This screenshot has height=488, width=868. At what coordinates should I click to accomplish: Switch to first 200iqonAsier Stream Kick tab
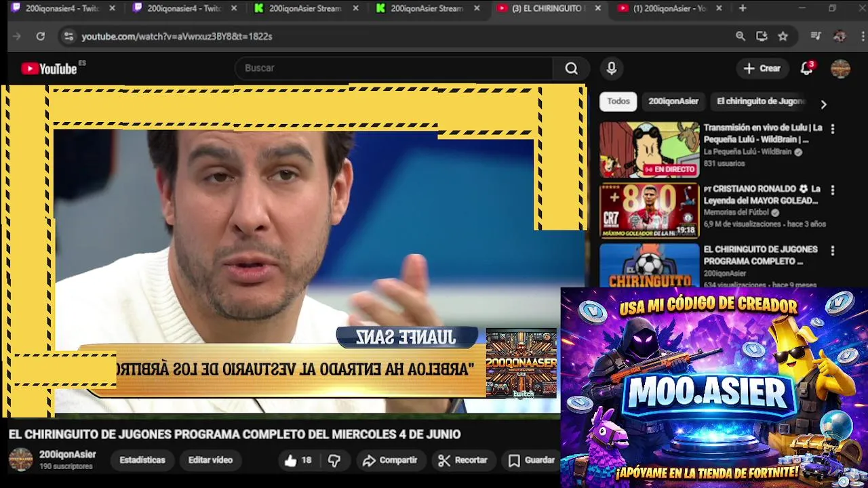tap(305, 9)
